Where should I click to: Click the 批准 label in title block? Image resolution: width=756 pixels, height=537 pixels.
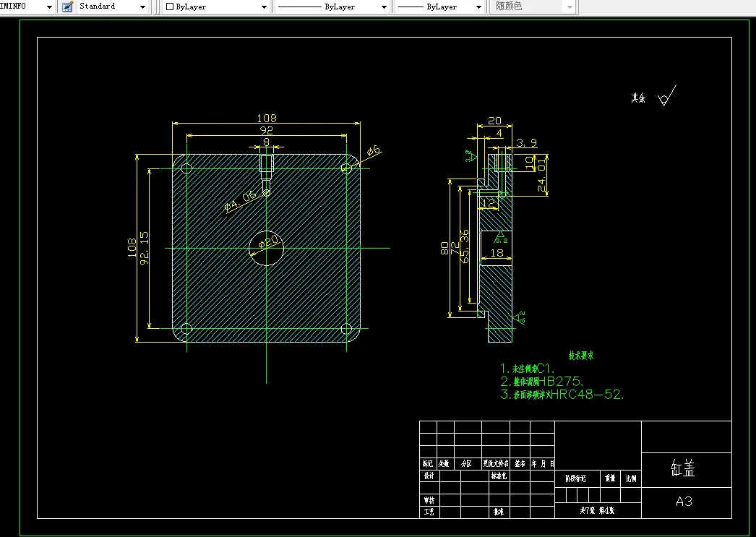click(x=499, y=512)
